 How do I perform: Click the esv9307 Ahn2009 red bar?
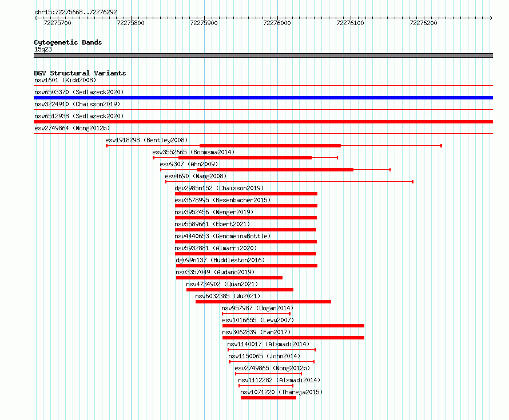pyautogui.click(x=275, y=170)
